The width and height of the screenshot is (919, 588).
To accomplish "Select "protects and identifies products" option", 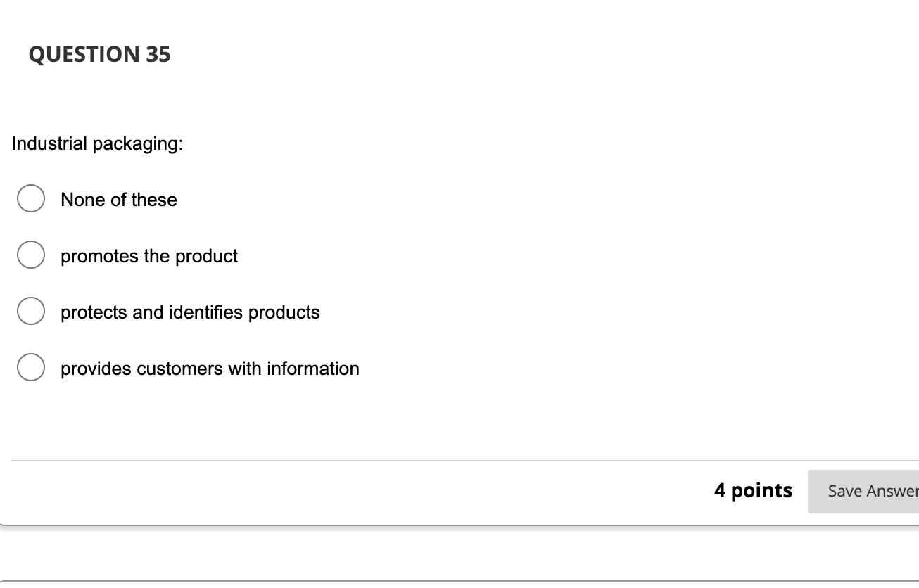I will (x=31, y=310).
